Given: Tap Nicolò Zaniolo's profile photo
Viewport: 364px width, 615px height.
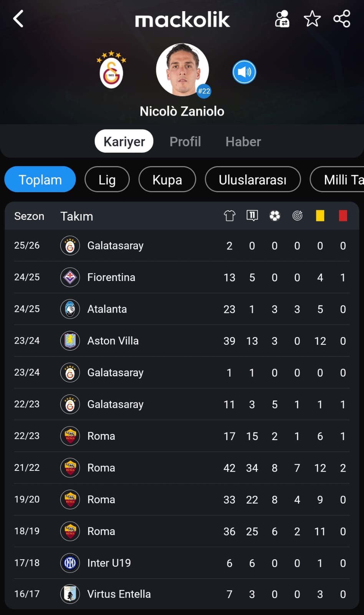Looking at the screenshot, I should pyautogui.click(x=182, y=70).
